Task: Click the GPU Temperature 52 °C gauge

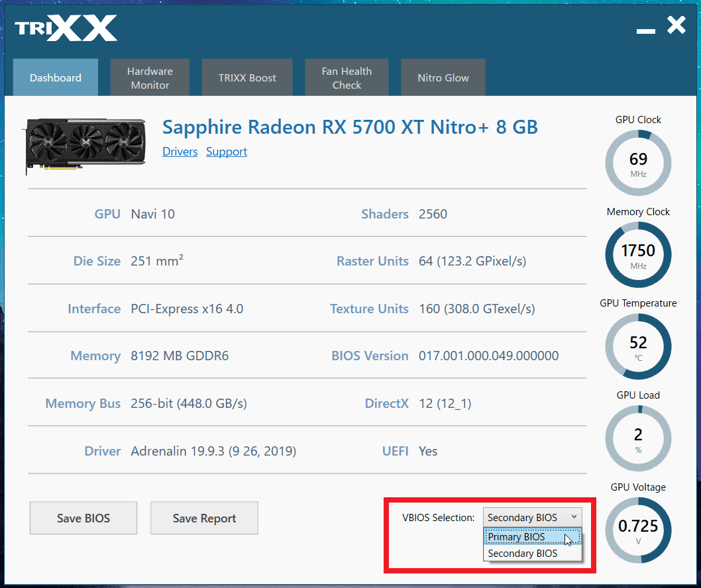Action: pyautogui.click(x=639, y=347)
